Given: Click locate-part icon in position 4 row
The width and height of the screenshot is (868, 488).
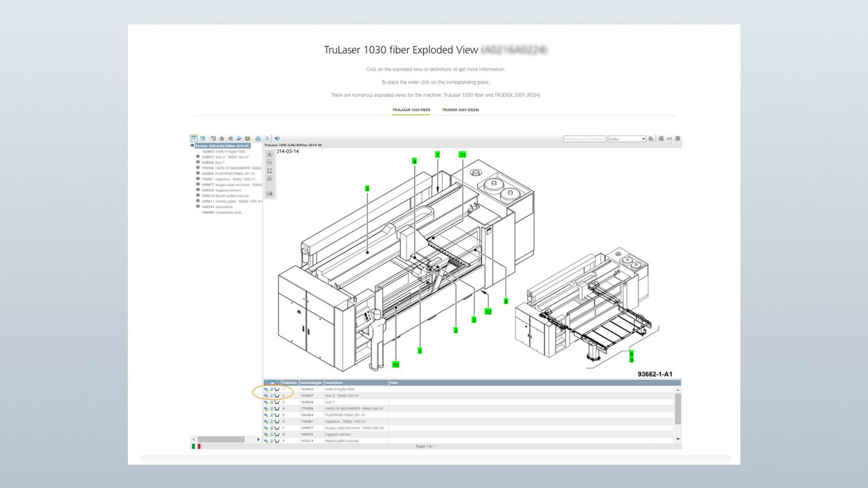Looking at the screenshot, I should [x=266, y=408].
